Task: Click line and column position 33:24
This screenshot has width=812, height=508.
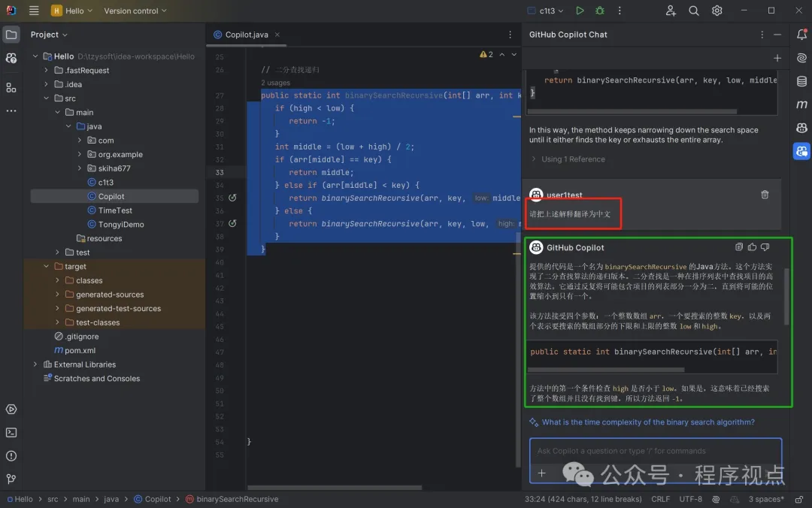Action: (583, 499)
